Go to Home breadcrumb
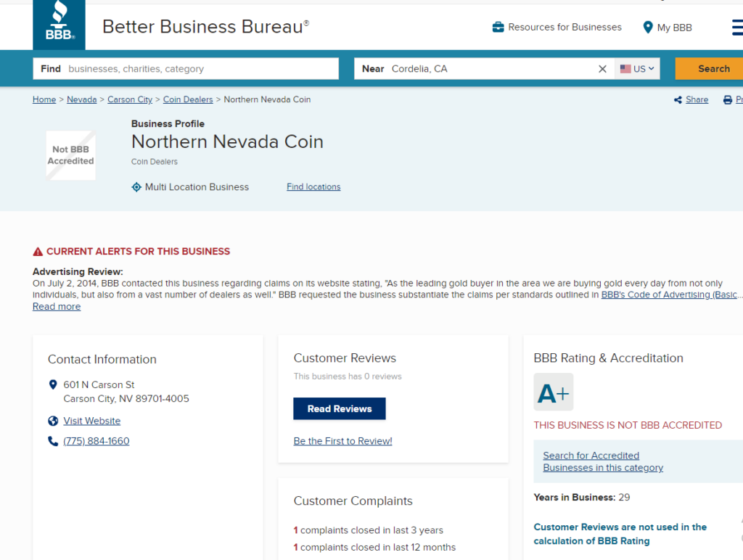Screen dimensions: 743x560 pos(44,99)
